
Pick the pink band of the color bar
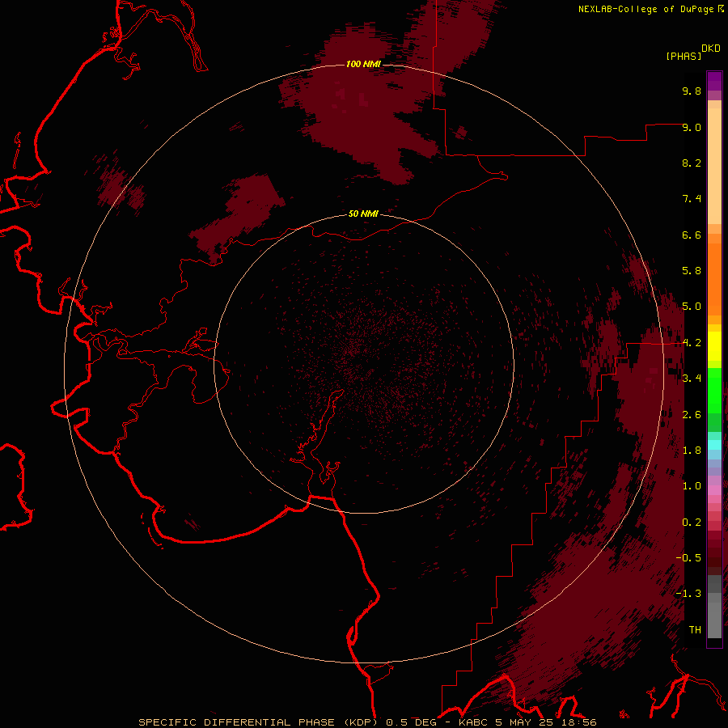click(x=714, y=490)
